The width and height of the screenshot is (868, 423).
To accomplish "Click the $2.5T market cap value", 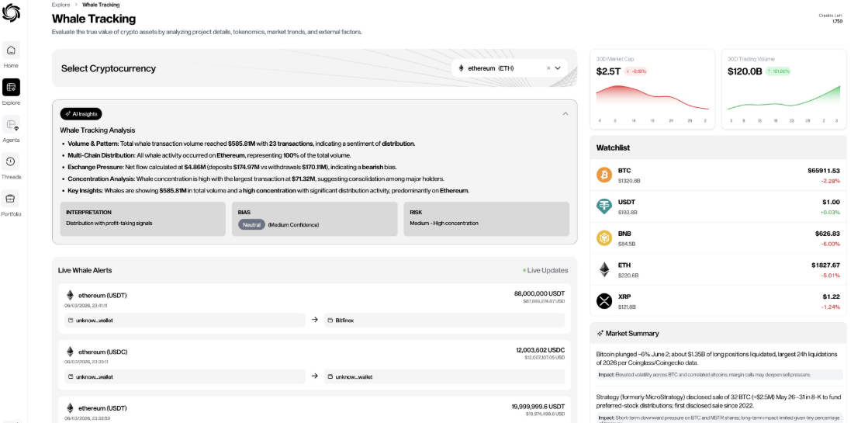I will [608, 71].
